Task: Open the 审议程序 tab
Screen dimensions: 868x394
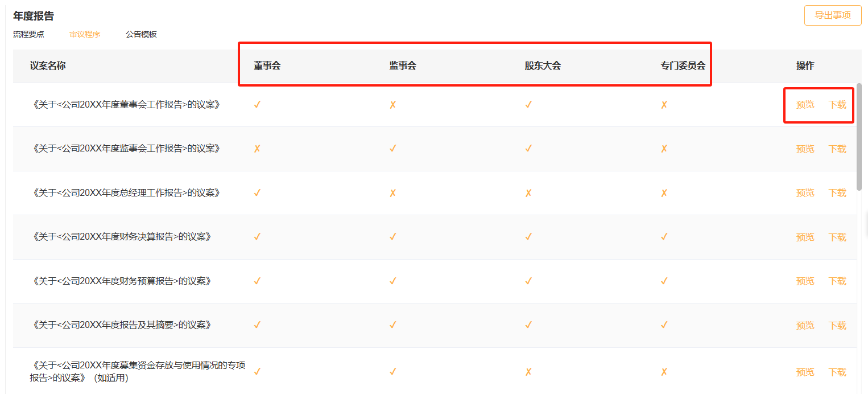Action: pyautogui.click(x=85, y=34)
